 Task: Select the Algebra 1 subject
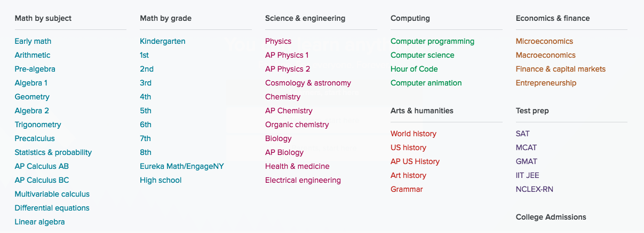[31, 83]
